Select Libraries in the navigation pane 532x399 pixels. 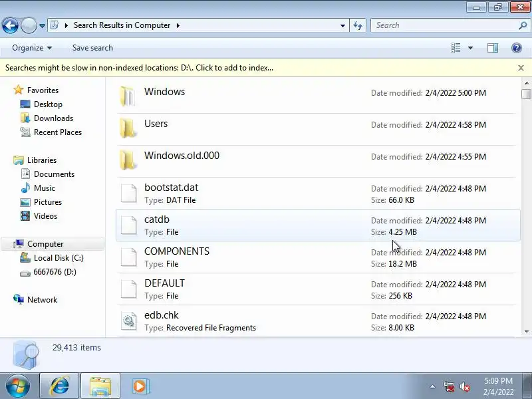click(x=42, y=160)
